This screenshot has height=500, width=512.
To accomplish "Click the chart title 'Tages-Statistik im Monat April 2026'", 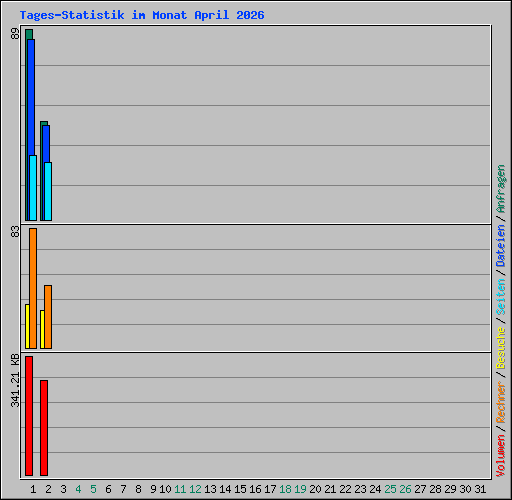I will tap(142, 15).
